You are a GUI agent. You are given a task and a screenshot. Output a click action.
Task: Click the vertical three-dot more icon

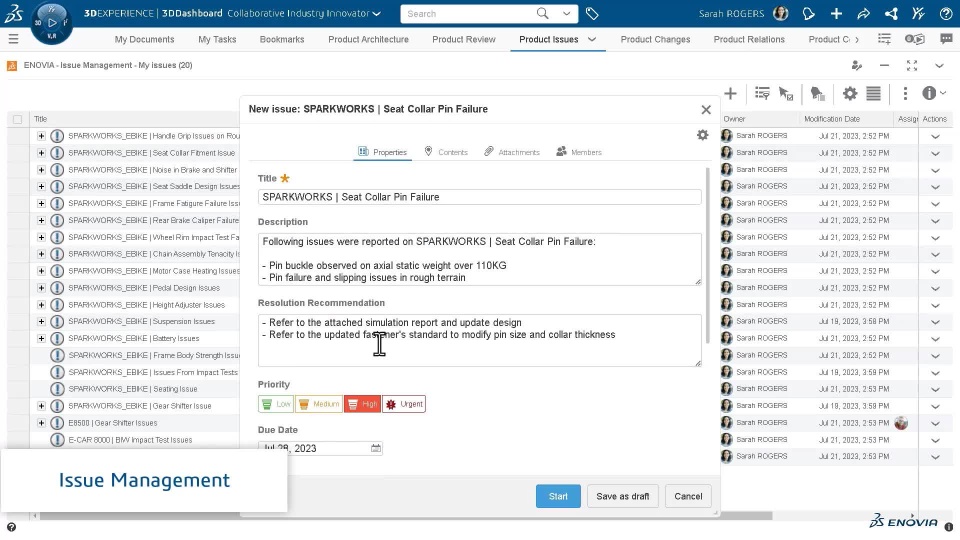coord(905,94)
